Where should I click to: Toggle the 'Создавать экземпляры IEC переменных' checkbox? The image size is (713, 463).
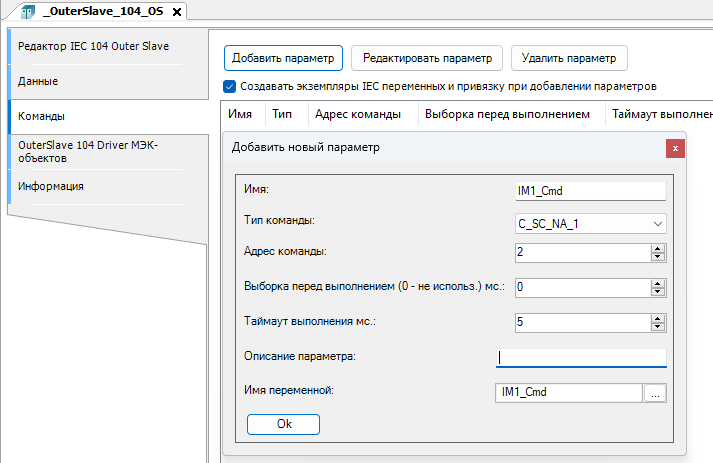pos(229,86)
